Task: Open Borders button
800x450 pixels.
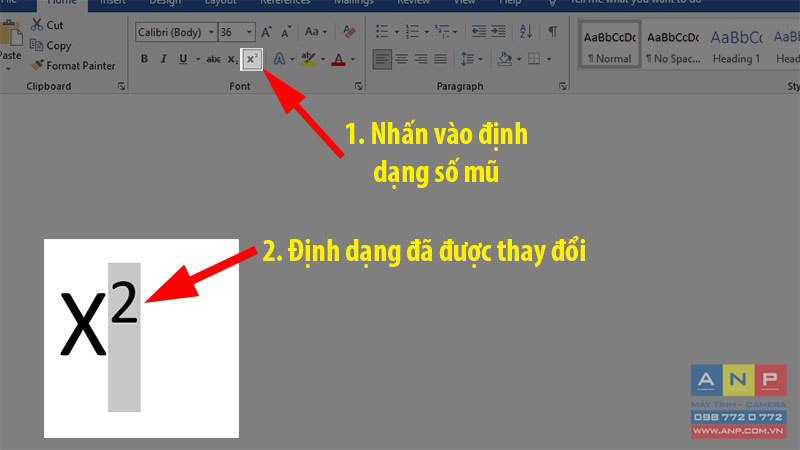Action: coord(534,59)
